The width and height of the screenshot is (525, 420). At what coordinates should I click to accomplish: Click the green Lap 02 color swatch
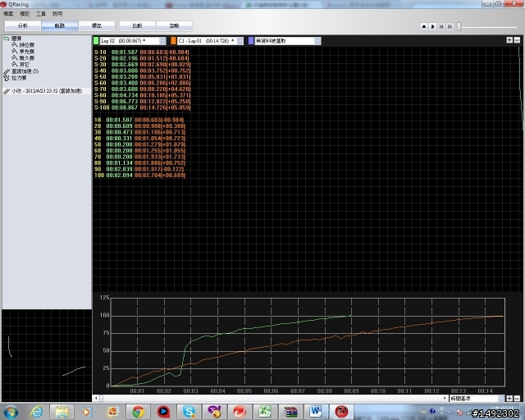[96, 41]
